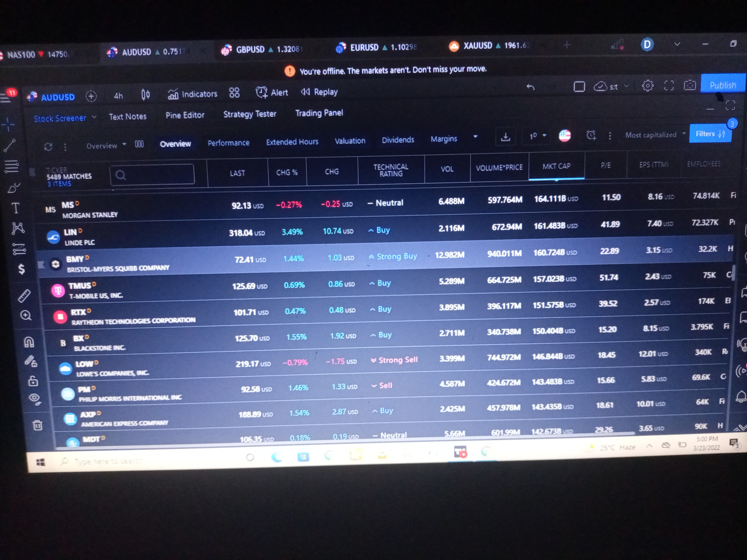Open the candlestick chart type menu
The image size is (747, 560).
pyautogui.click(x=146, y=95)
